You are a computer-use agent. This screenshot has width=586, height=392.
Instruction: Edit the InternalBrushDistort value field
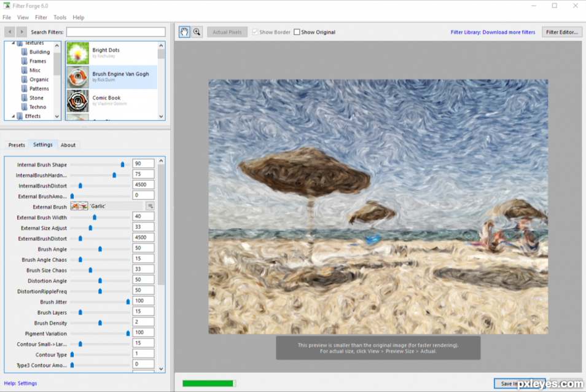(143, 184)
